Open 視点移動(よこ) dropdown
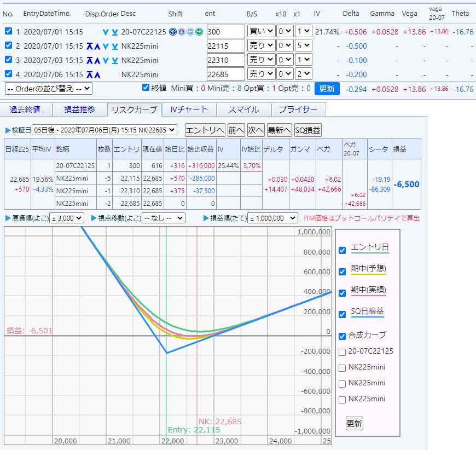Screen dimensions: 476x450 point(164,218)
